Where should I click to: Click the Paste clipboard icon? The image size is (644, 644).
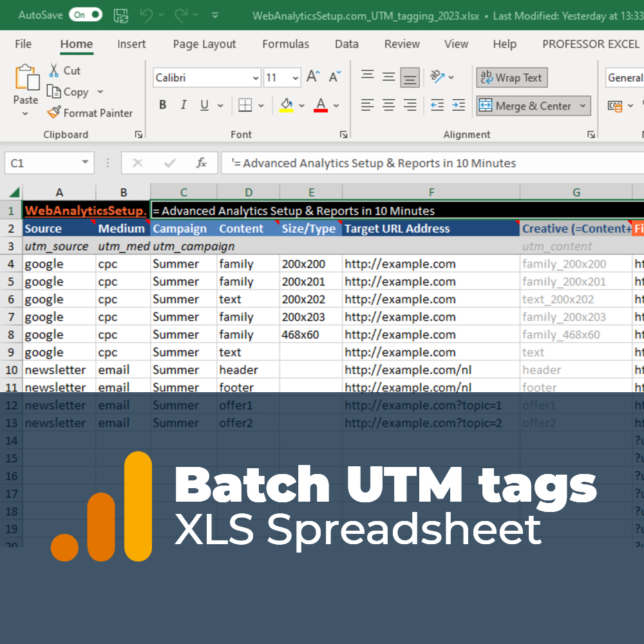click(x=27, y=77)
